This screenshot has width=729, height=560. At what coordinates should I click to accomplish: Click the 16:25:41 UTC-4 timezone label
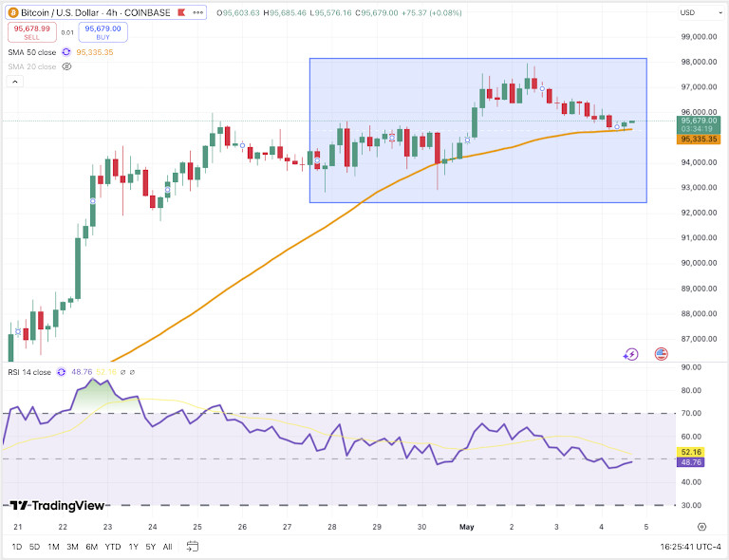690,547
